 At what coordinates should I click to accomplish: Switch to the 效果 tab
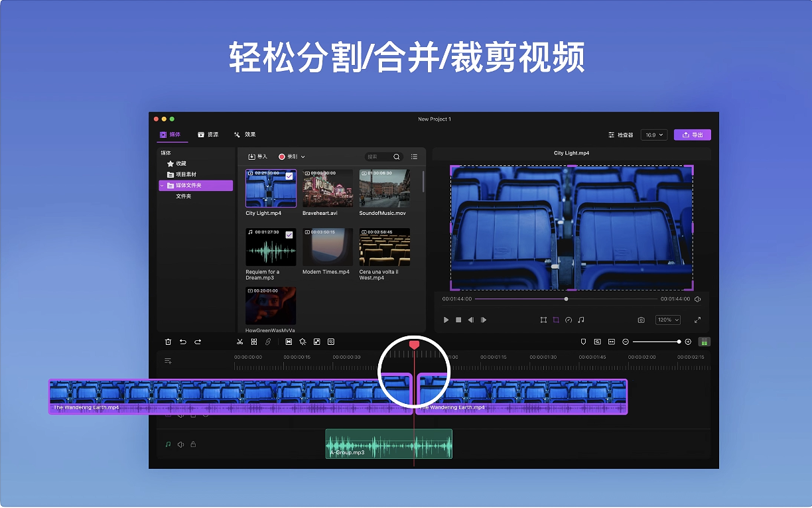[x=245, y=135]
